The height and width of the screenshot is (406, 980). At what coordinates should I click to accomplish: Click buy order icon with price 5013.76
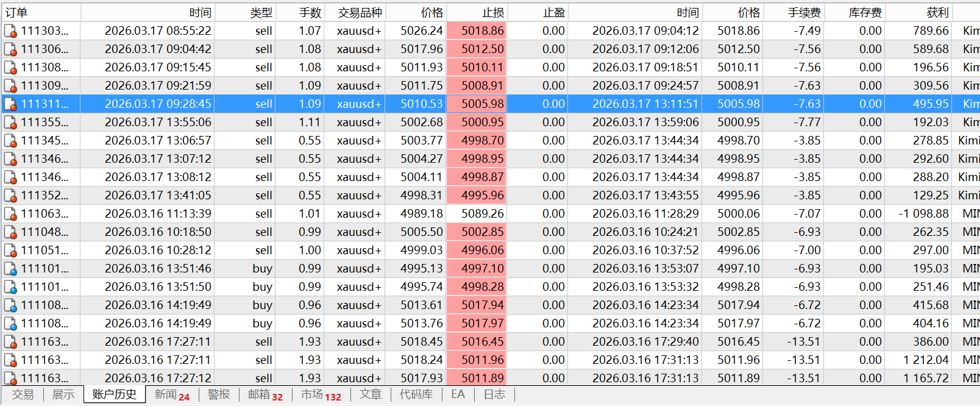click(10, 324)
